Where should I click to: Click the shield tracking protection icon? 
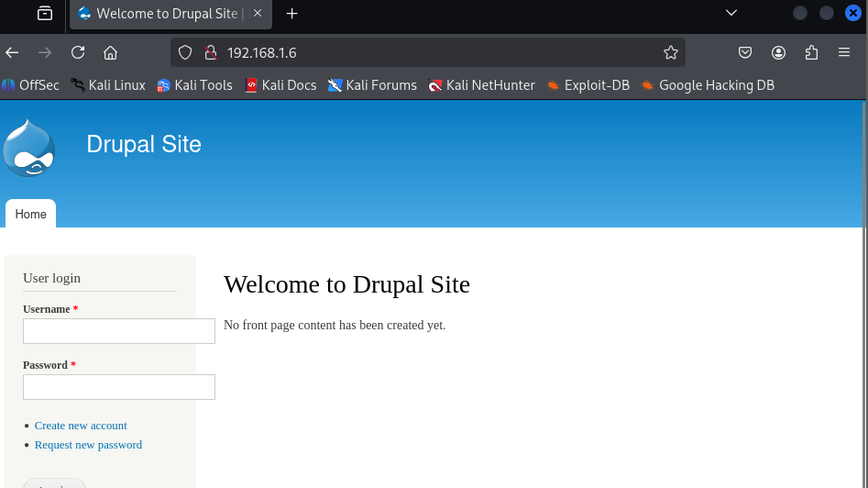pos(184,52)
